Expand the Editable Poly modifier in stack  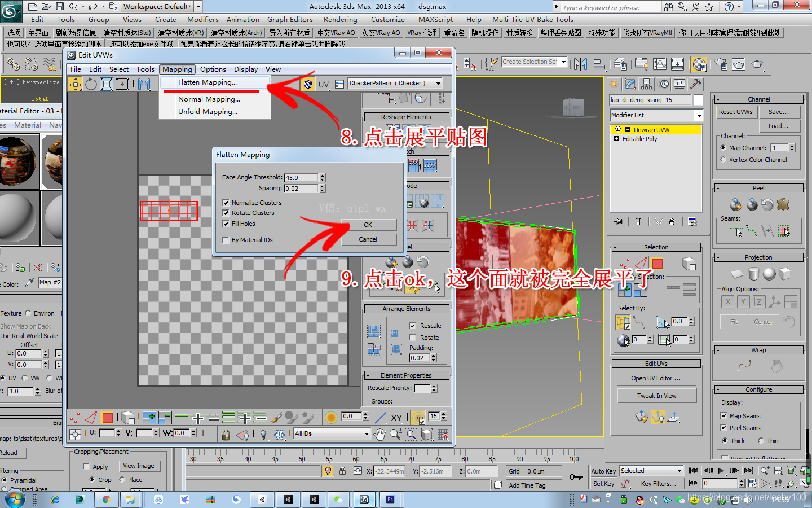point(616,139)
